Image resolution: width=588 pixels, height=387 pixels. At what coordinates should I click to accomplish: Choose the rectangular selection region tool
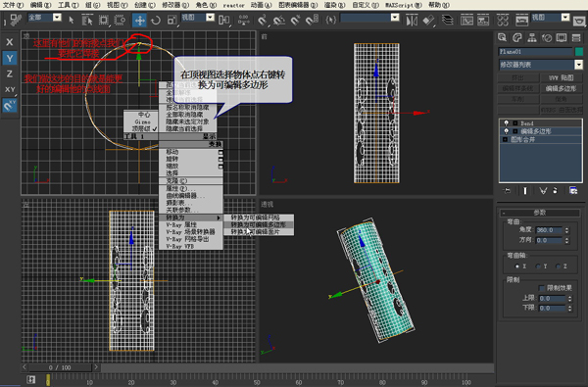click(104, 20)
